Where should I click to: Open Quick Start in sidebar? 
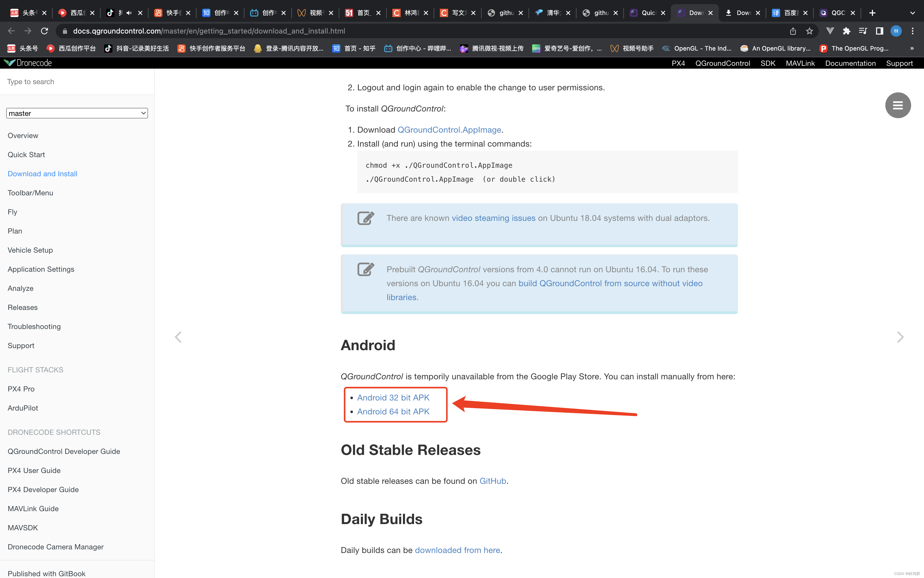point(26,155)
